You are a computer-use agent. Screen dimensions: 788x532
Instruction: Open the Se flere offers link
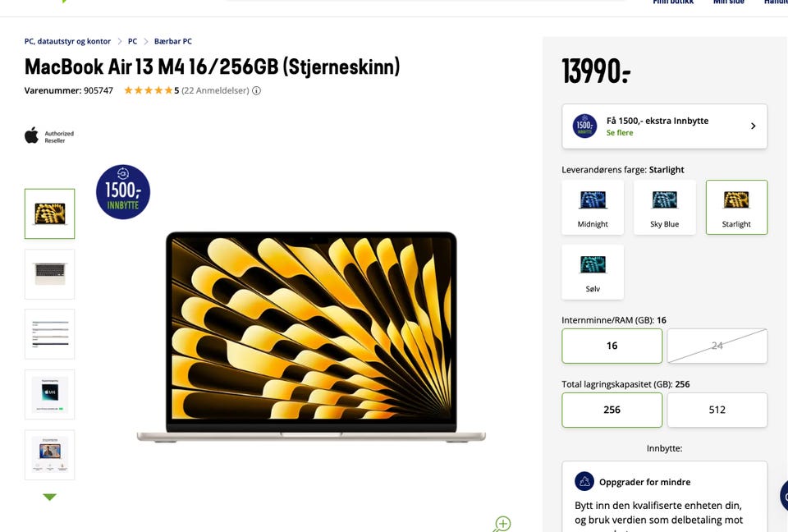pos(620,133)
